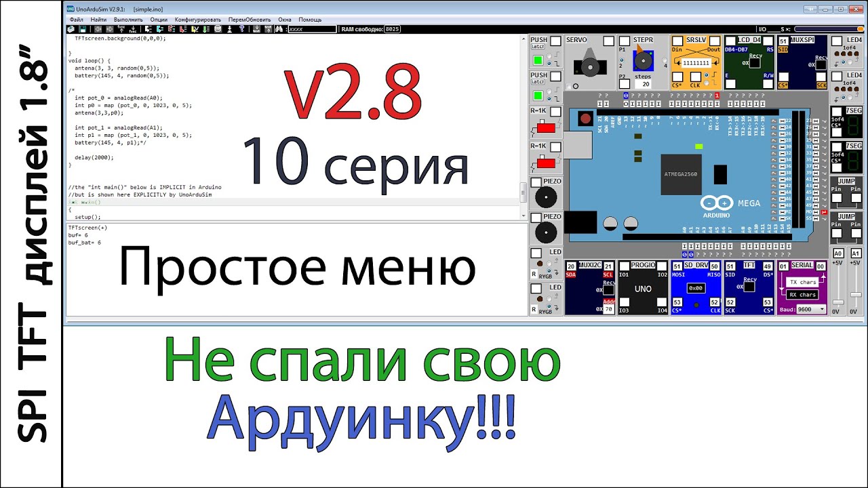Click the TX chars button in SERIAL

pyautogui.click(x=802, y=282)
